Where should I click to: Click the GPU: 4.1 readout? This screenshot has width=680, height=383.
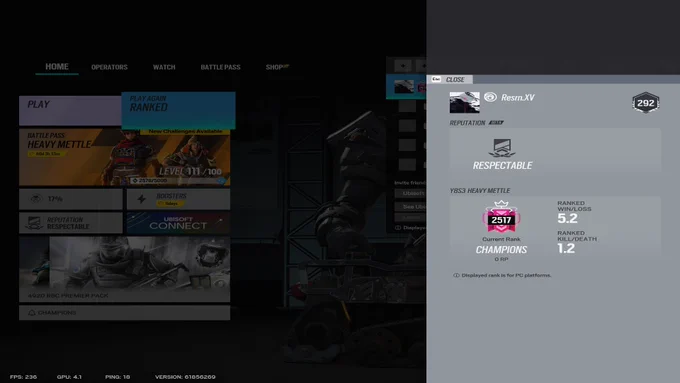pos(69,377)
